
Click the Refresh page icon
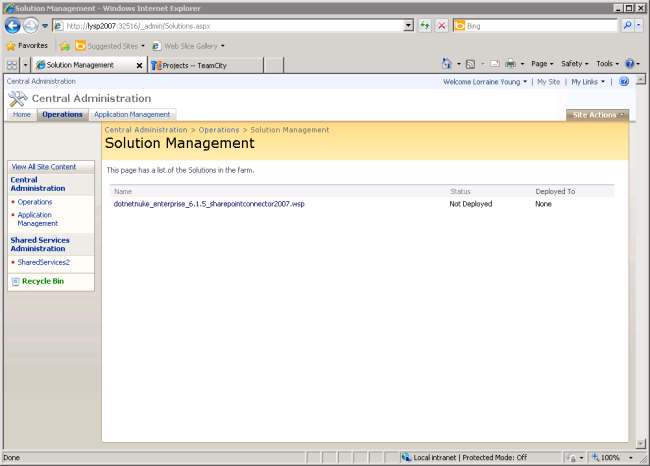tap(425, 26)
